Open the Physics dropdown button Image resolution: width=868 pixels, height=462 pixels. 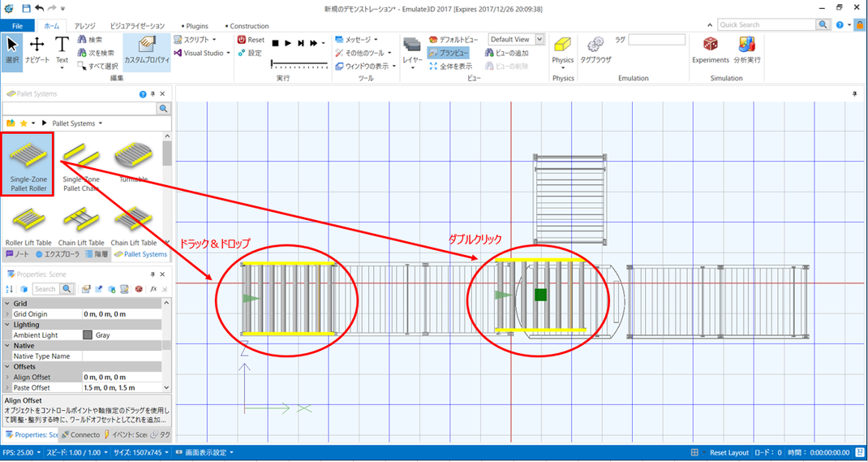563,51
